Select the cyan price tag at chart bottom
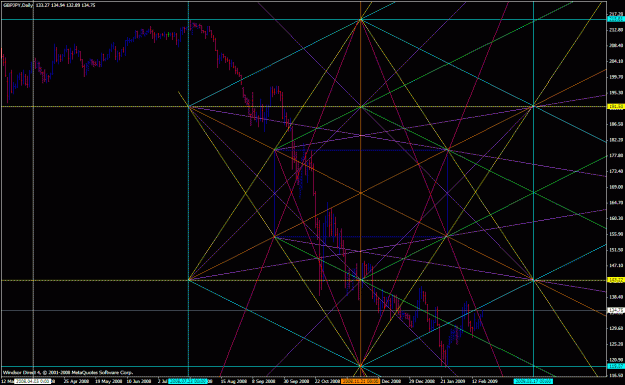Screen dimensions: 625x385 [616, 366]
